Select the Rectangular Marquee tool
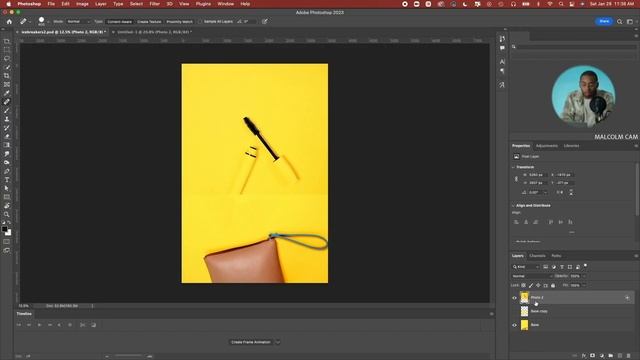This screenshot has width=640, height=360. tap(7, 50)
